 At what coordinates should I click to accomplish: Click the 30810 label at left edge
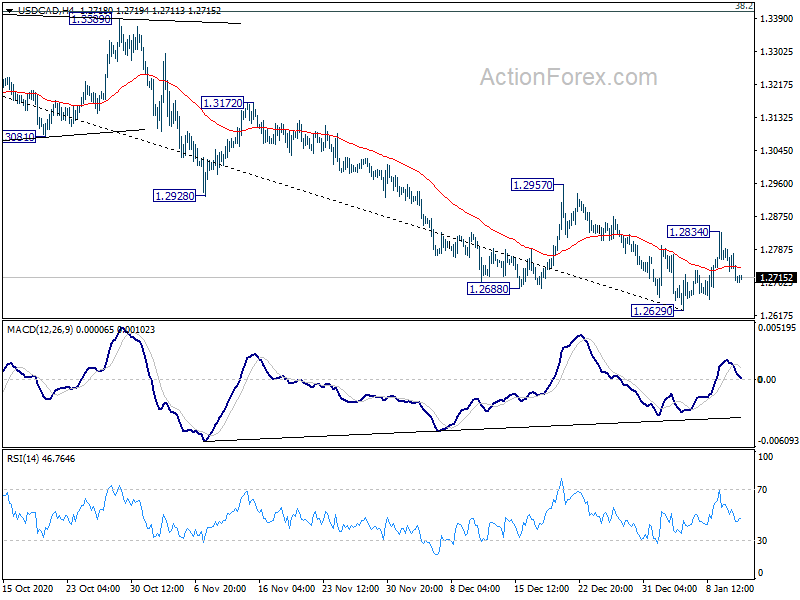pyautogui.click(x=19, y=137)
